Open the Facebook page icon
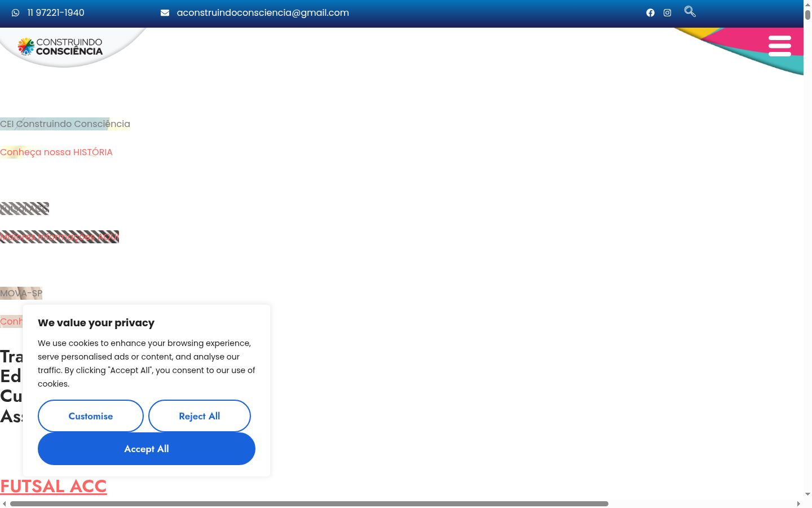Viewport: 812px width, 508px height. pos(650,12)
